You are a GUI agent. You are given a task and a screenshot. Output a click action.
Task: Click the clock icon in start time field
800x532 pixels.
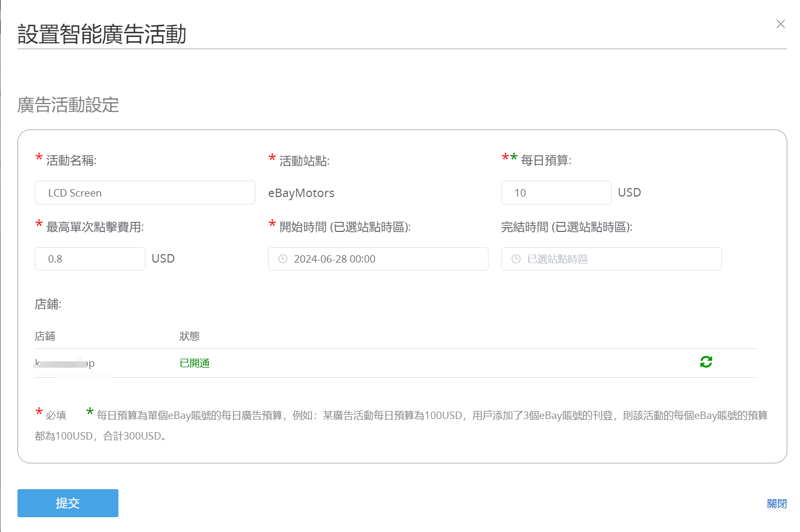coord(283,259)
